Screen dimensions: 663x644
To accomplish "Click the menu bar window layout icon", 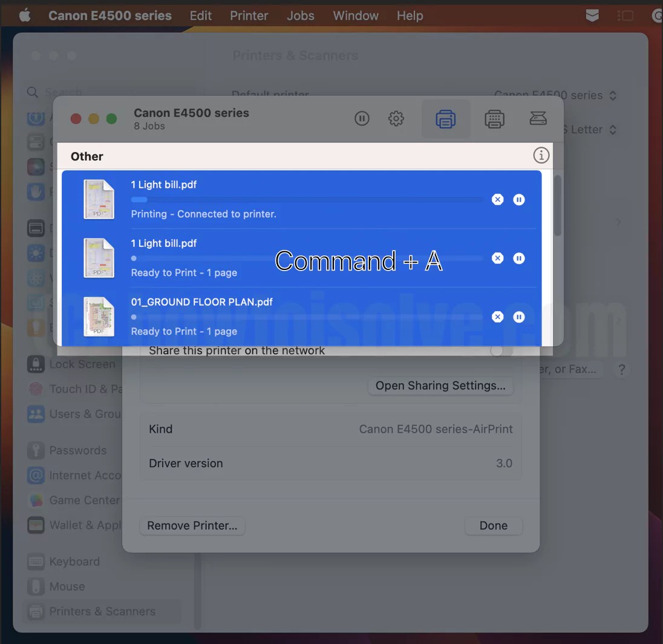I will coord(625,16).
